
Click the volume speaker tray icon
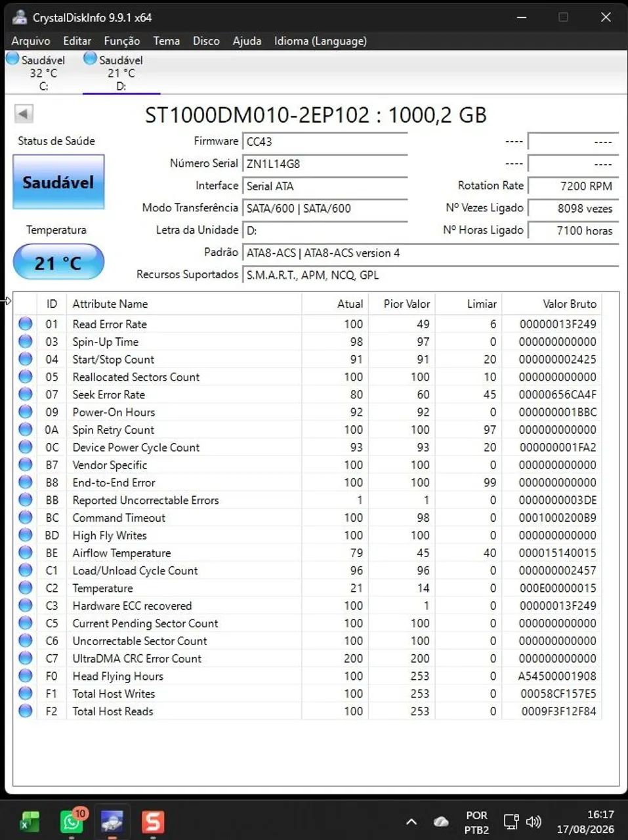tap(534, 822)
